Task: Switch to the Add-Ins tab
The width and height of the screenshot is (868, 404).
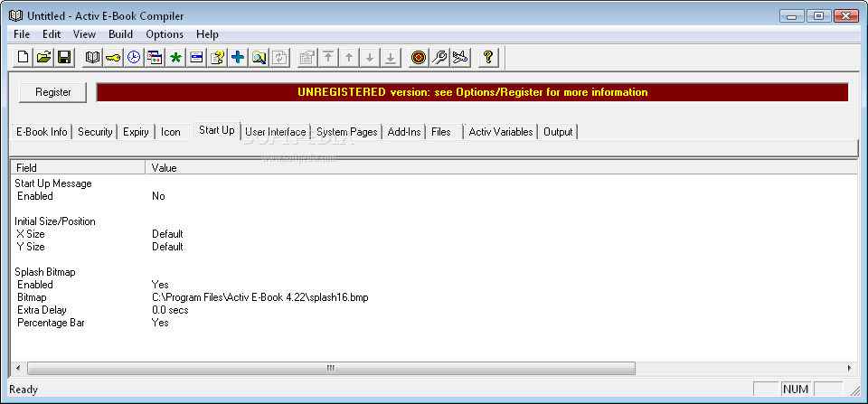Action: pyautogui.click(x=404, y=132)
